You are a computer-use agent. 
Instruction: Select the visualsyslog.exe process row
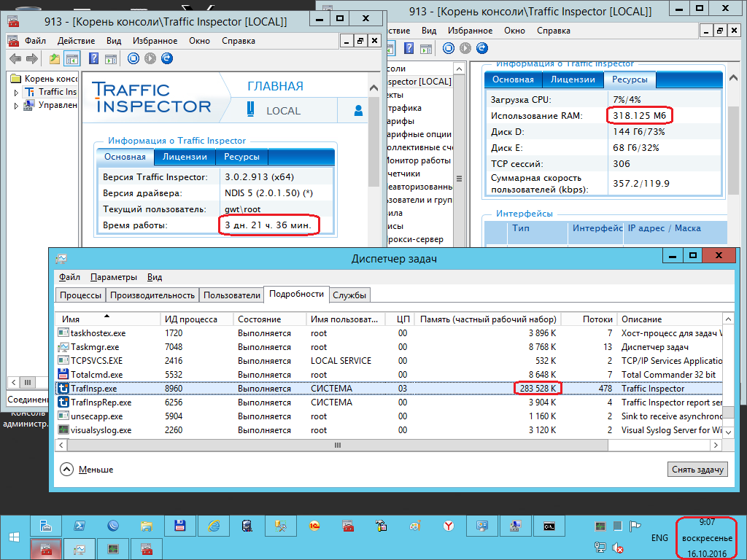click(389, 430)
